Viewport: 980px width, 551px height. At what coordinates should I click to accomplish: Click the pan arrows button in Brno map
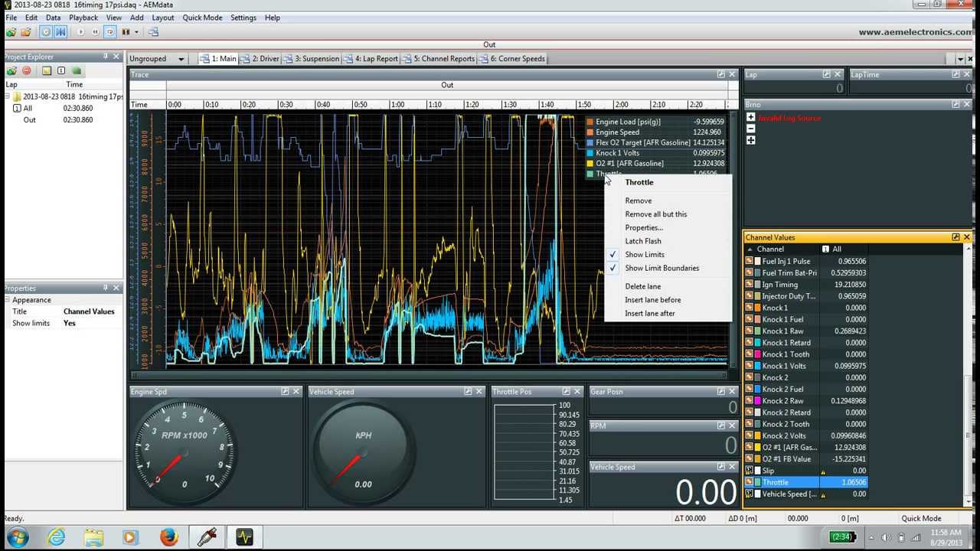click(751, 140)
